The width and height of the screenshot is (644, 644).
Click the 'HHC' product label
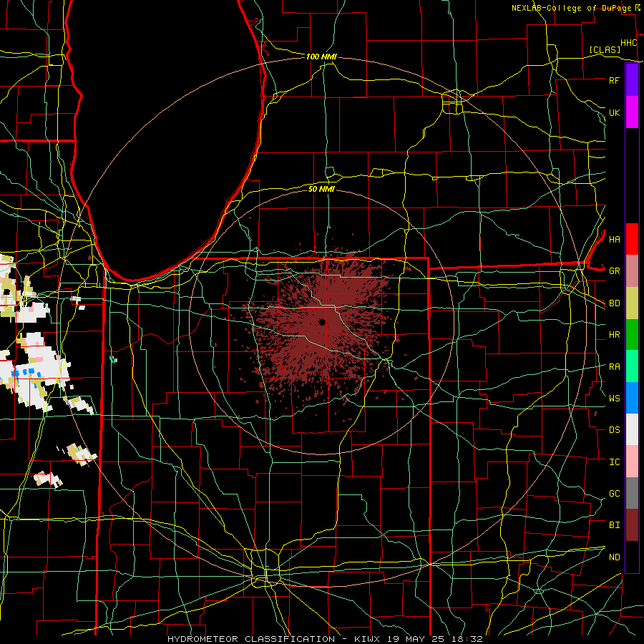pyautogui.click(x=628, y=43)
